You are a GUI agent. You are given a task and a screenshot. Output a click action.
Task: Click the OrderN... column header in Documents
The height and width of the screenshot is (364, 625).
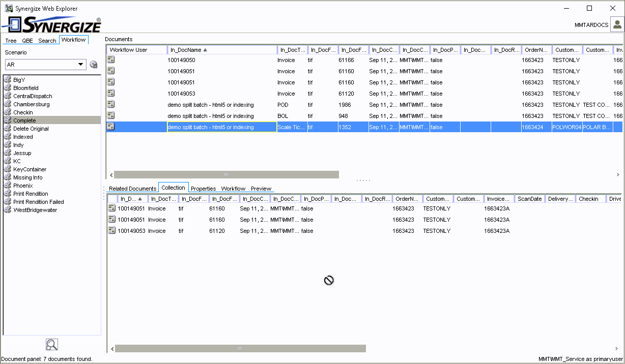(x=537, y=50)
